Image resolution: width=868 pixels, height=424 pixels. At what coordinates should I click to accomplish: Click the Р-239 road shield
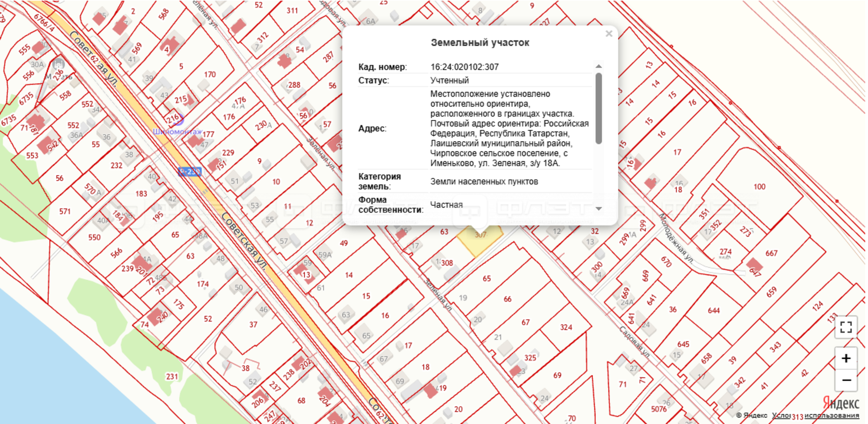pos(190,172)
